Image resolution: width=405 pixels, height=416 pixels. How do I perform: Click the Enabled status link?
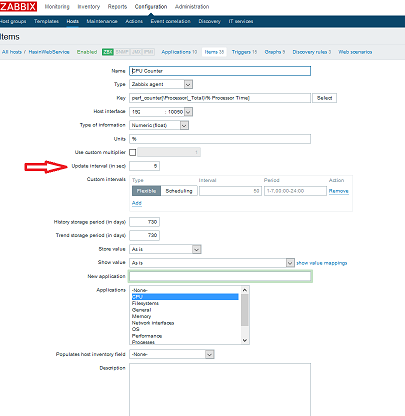click(x=87, y=52)
